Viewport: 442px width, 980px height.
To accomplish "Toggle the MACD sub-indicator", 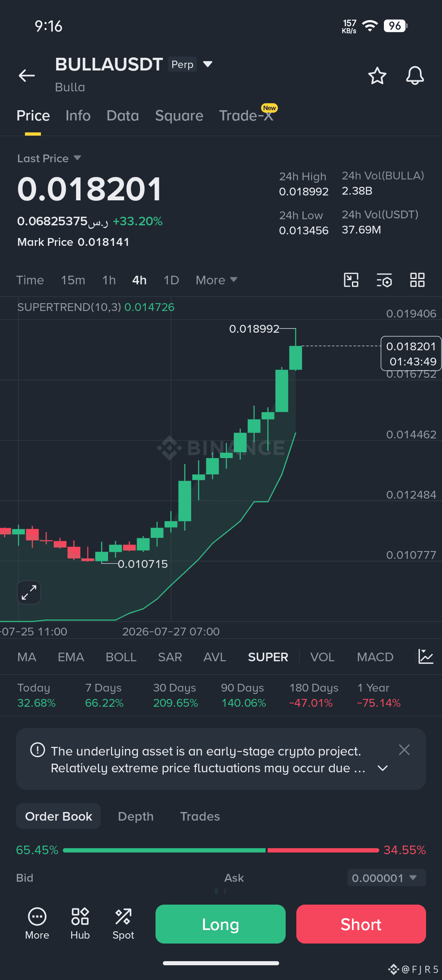I will pyautogui.click(x=375, y=657).
